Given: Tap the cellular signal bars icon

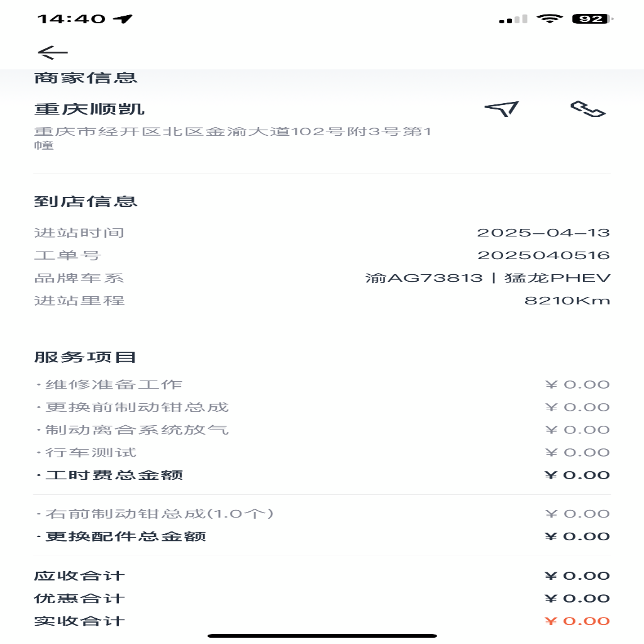Looking at the screenshot, I should [513, 19].
